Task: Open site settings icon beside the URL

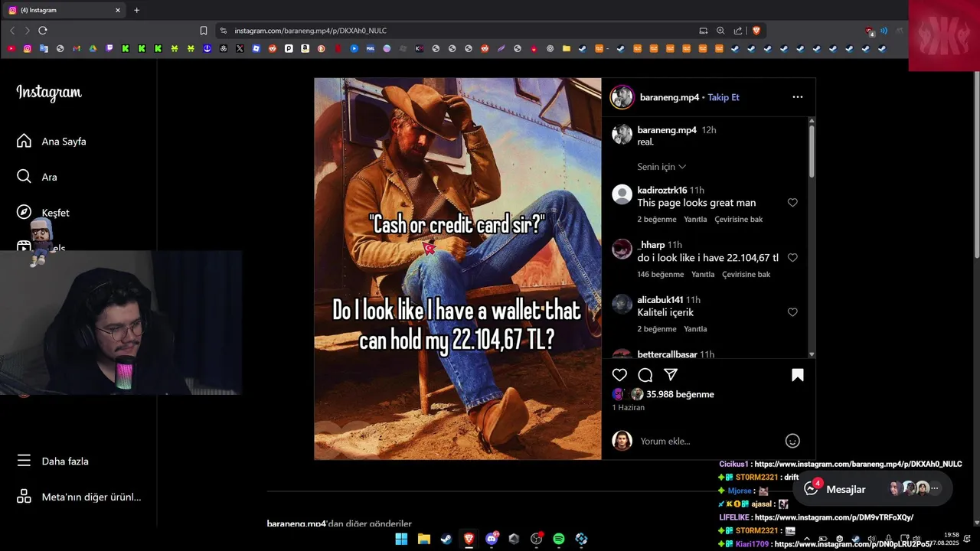Action: (223, 31)
